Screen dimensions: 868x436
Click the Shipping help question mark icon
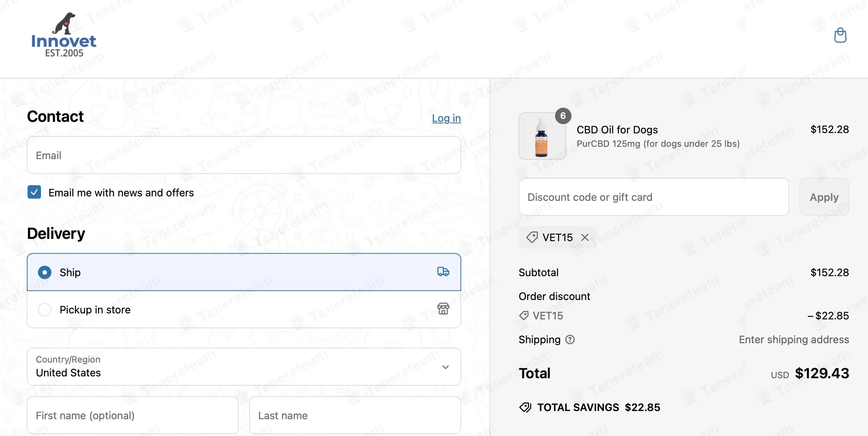tap(570, 339)
